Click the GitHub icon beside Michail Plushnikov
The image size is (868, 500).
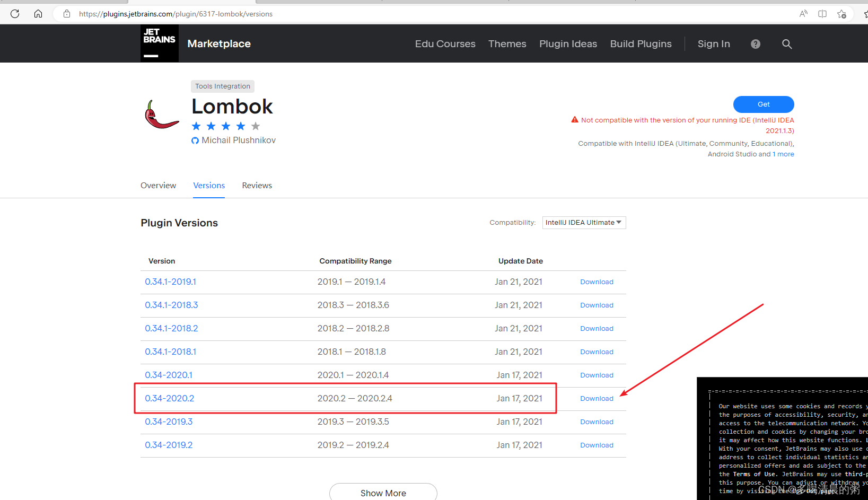(195, 141)
